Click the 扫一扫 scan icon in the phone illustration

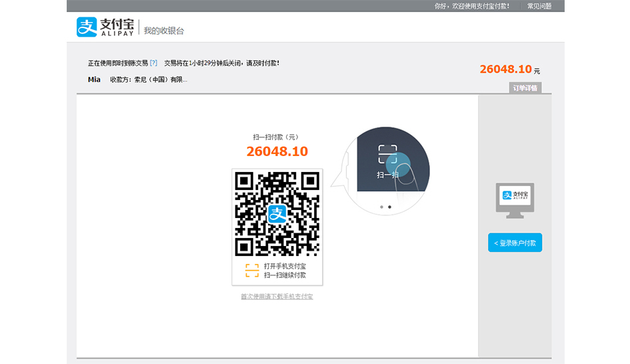pos(388,154)
